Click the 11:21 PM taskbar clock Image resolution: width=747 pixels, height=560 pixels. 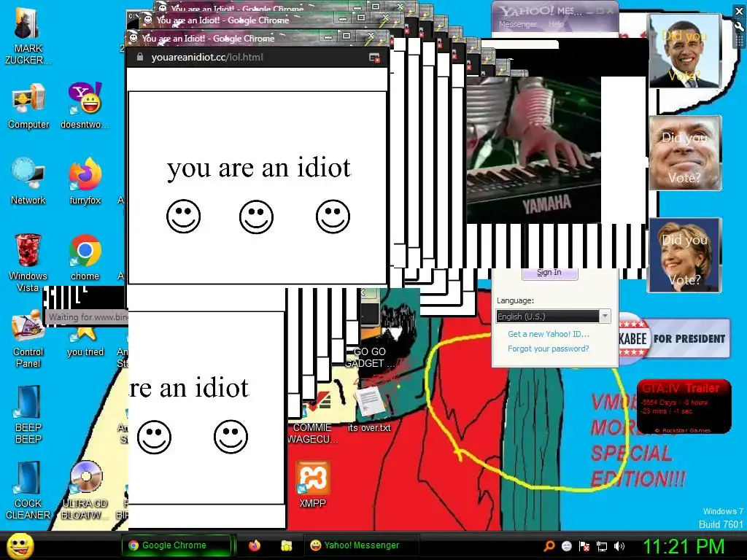click(x=684, y=546)
